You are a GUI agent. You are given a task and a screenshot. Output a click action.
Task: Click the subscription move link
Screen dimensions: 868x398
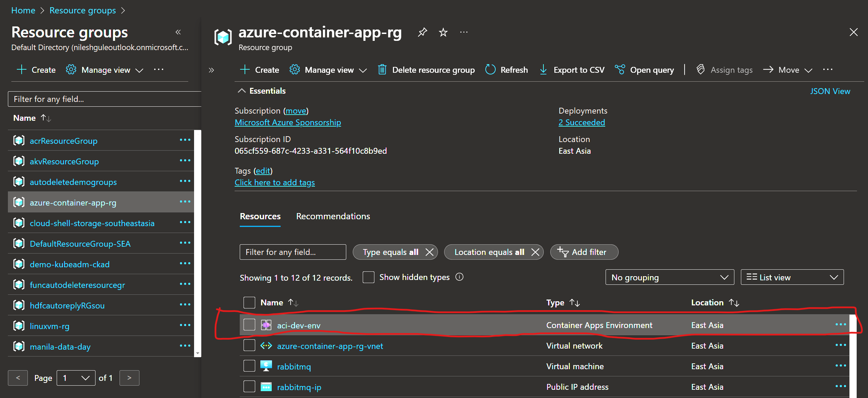[296, 111]
